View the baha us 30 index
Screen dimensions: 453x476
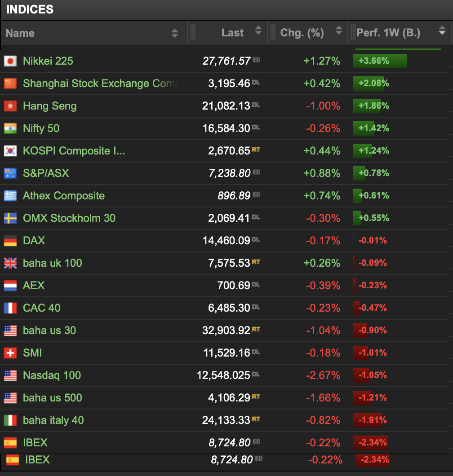click(x=49, y=331)
